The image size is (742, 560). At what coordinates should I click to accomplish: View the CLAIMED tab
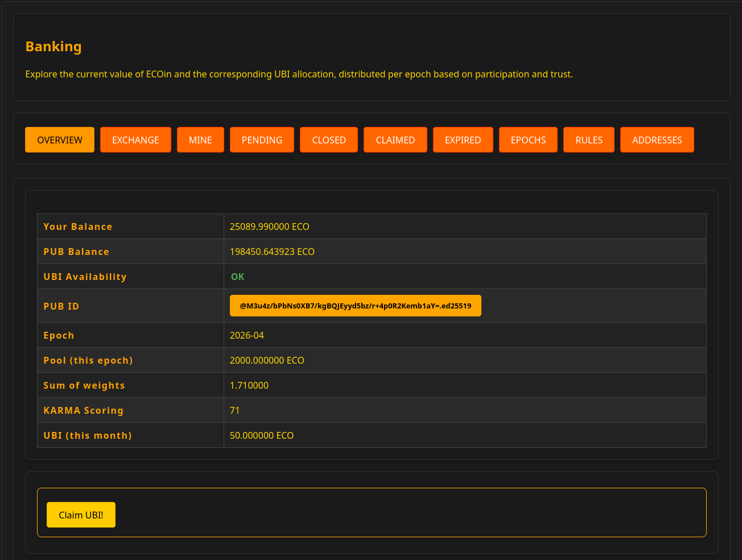[x=395, y=140]
